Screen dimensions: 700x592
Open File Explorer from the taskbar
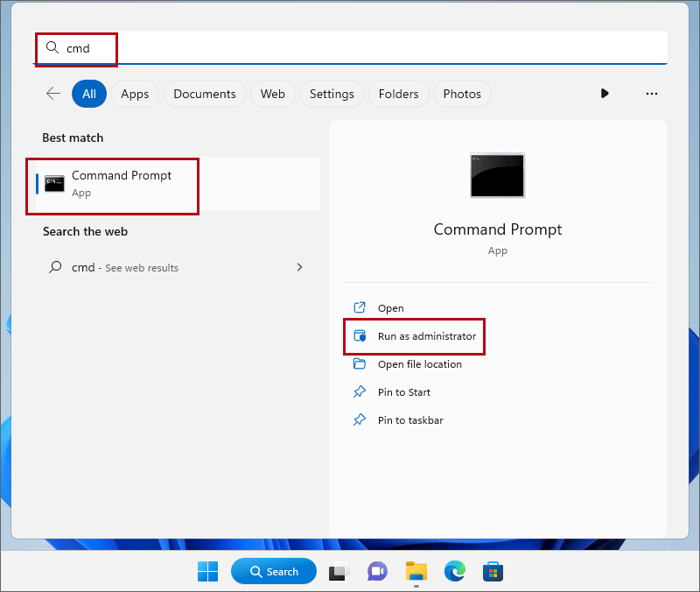(416, 572)
